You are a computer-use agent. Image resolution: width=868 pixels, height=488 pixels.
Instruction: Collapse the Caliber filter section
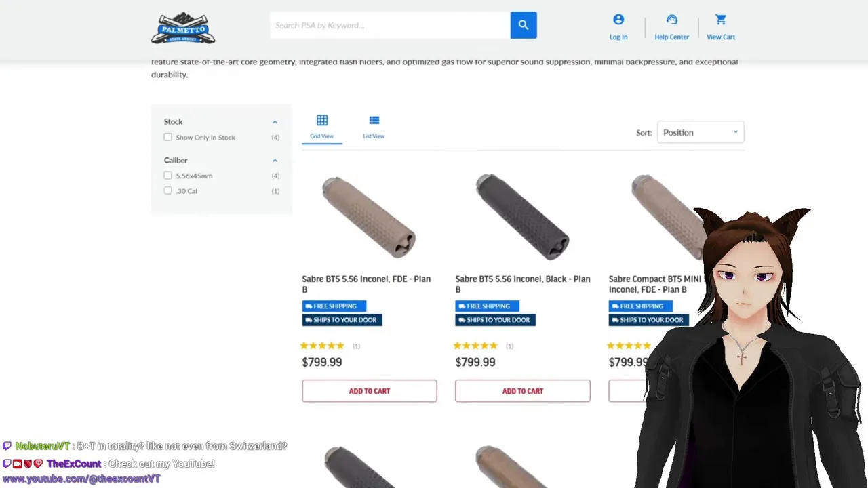coord(275,161)
